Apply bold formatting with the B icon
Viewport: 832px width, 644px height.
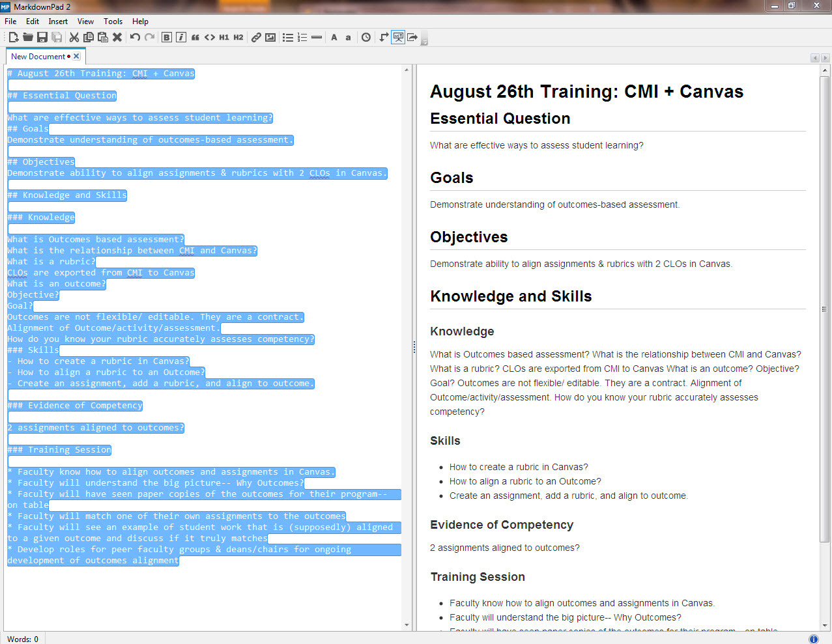(x=167, y=37)
